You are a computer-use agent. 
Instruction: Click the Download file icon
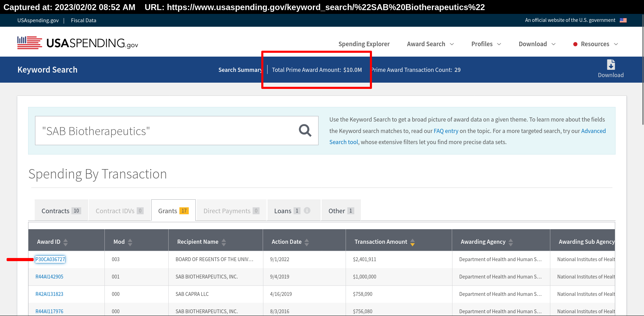click(x=611, y=65)
